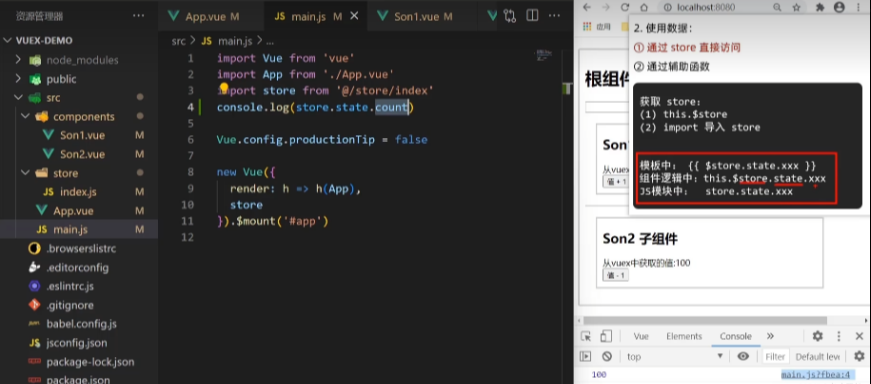
Task: Click src in the editor breadcrumb
Action: click(178, 41)
